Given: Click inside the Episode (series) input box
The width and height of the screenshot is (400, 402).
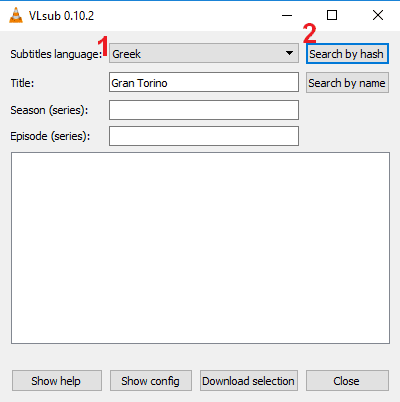Looking at the screenshot, I should [204, 136].
